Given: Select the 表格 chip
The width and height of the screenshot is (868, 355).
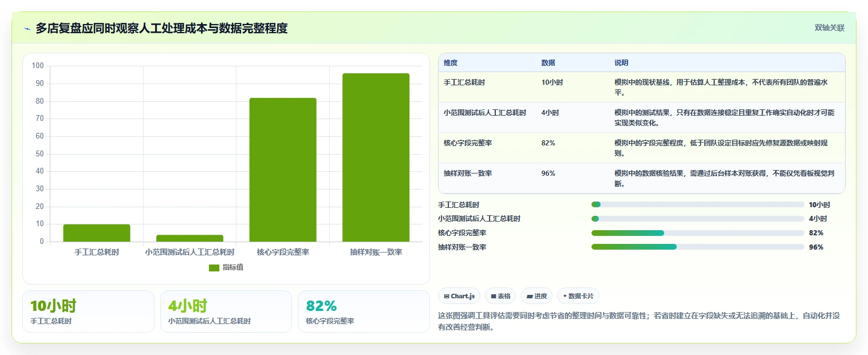Looking at the screenshot, I should click(x=500, y=296).
